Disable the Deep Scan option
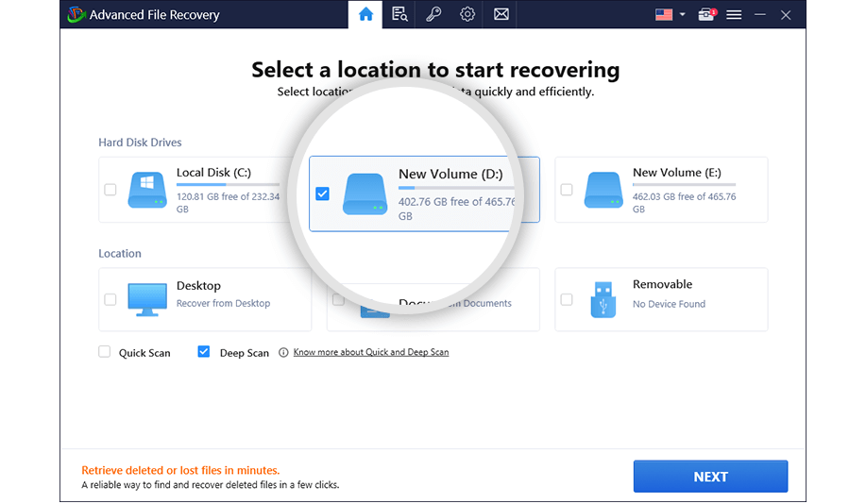Image resolution: width=866 pixels, height=504 pixels. [204, 352]
